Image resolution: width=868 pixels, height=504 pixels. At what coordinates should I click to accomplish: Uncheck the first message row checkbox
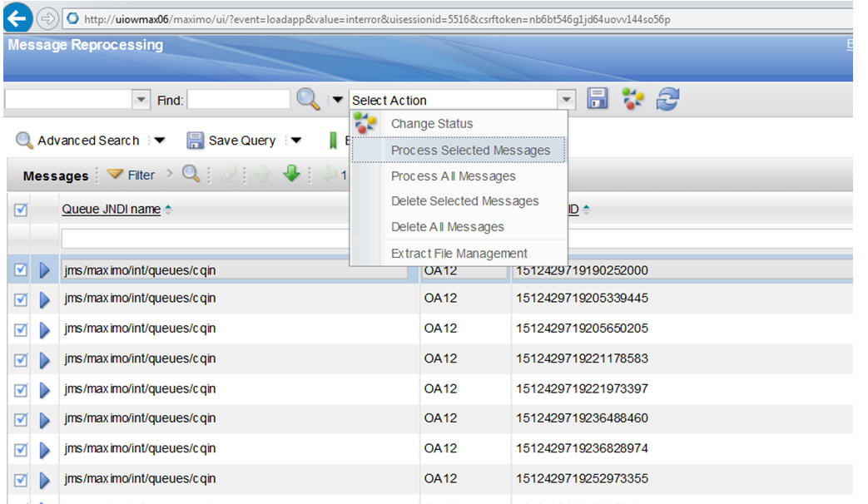pos(20,270)
